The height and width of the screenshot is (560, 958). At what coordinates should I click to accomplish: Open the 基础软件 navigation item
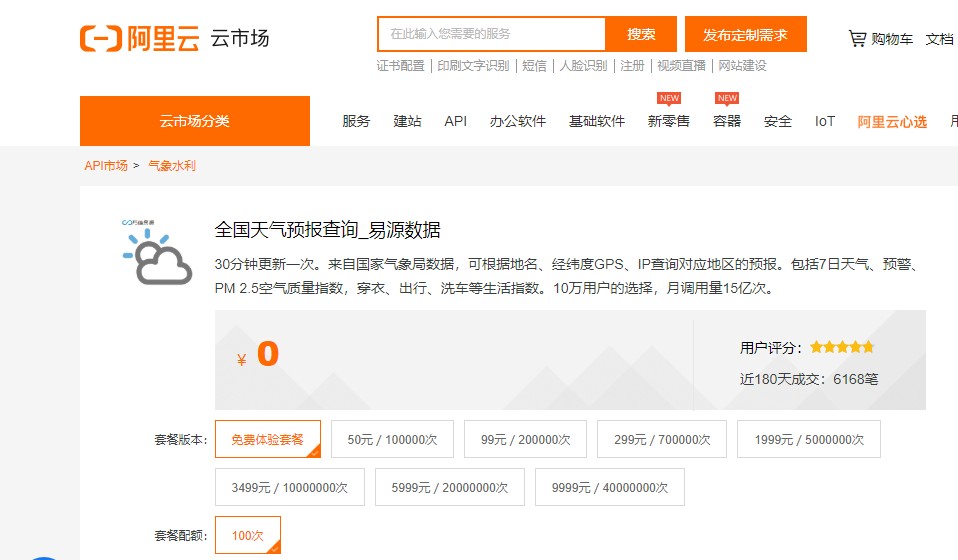point(597,122)
